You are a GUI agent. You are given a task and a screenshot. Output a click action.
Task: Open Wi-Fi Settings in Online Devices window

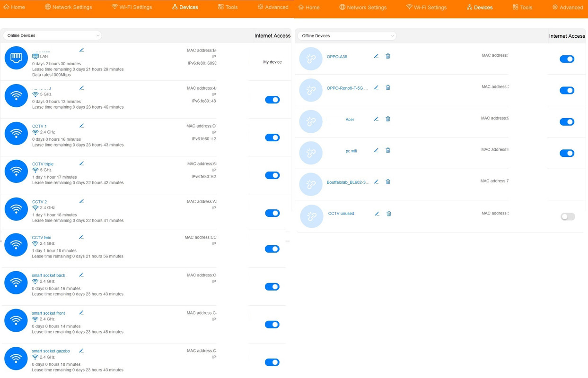[x=132, y=7]
